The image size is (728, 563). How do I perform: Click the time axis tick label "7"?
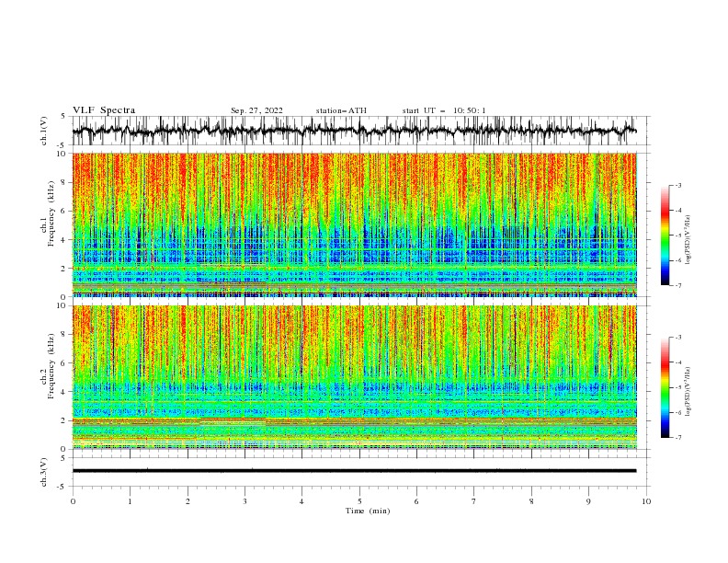click(474, 501)
